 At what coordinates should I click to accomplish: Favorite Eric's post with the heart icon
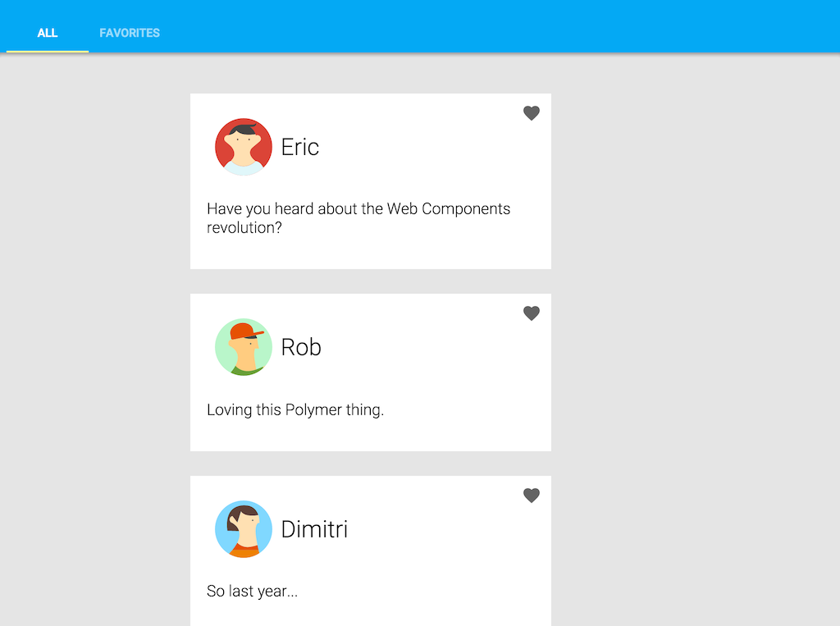click(x=531, y=113)
